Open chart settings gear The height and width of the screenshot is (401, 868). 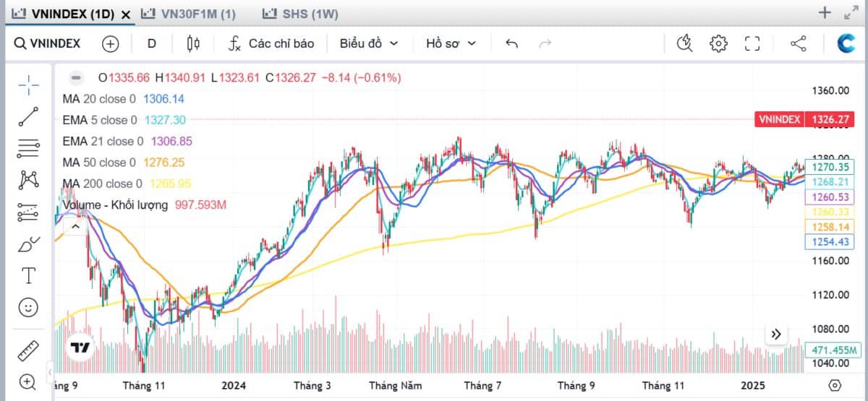click(718, 43)
